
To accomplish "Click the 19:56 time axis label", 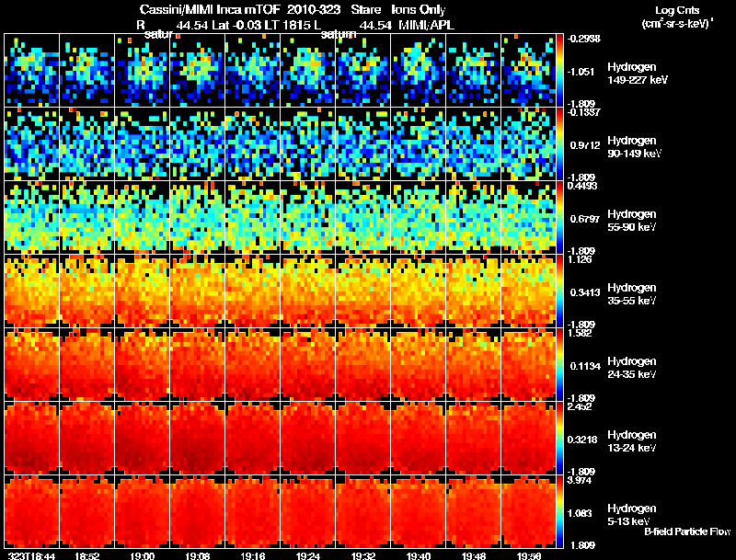I will [x=528, y=556].
